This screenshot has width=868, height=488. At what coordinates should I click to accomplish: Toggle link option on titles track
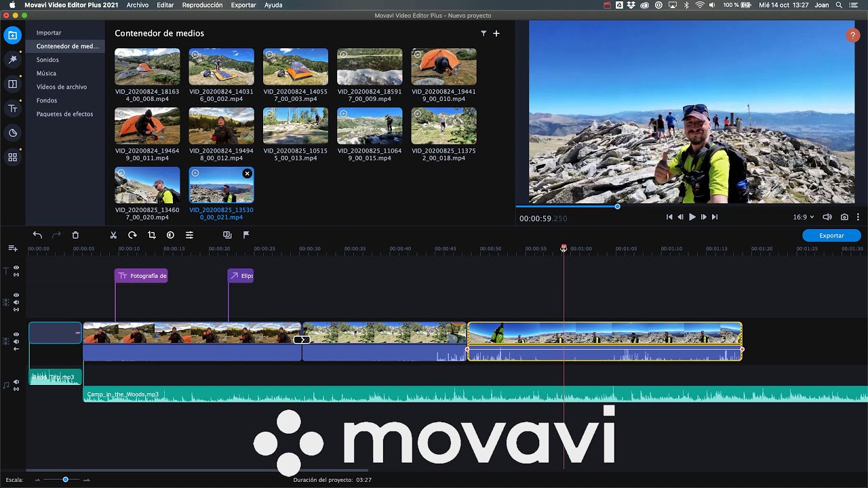pyautogui.click(x=16, y=275)
